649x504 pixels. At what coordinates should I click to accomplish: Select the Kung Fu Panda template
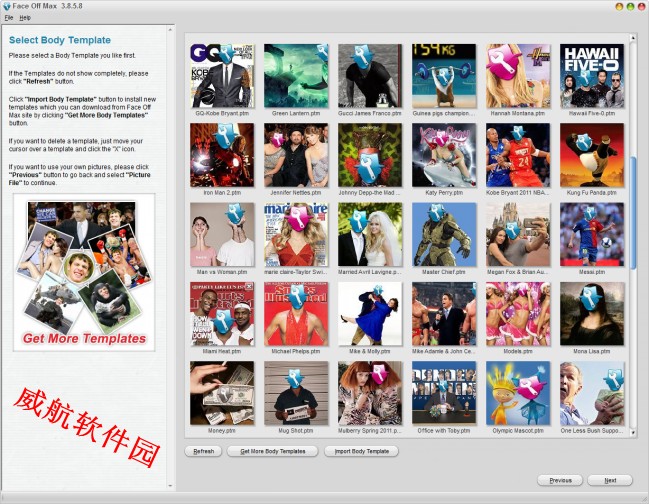(x=592, y=155)
